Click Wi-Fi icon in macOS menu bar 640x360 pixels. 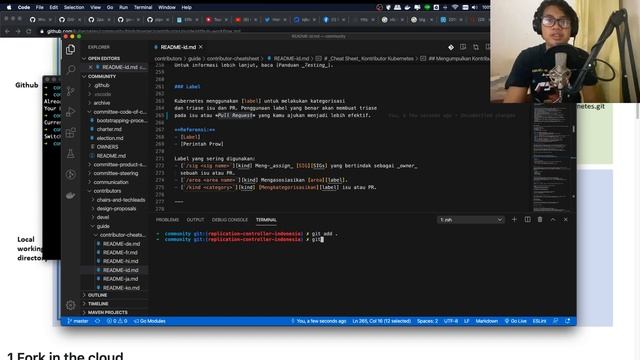click(x=455, y=7)
